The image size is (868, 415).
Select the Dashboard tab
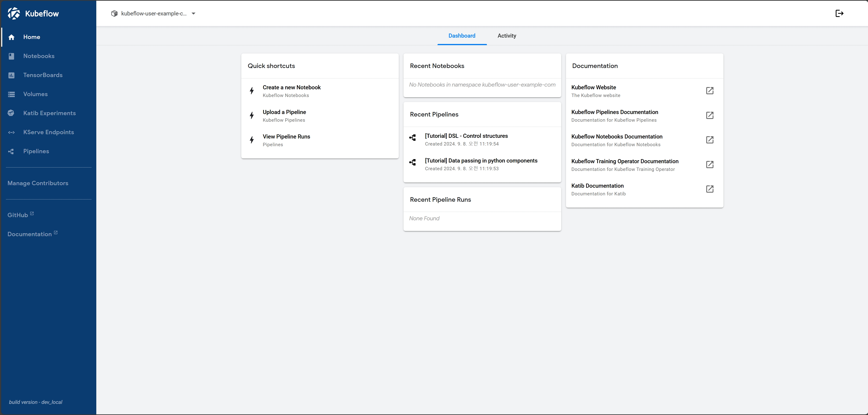(462, 36)
